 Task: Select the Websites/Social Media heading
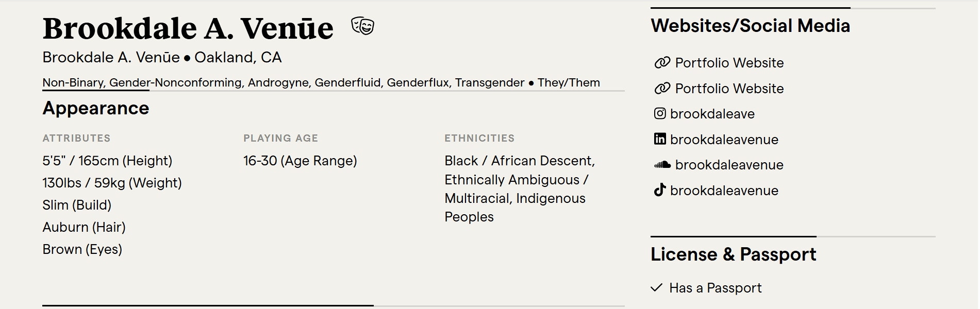point(750,26)
